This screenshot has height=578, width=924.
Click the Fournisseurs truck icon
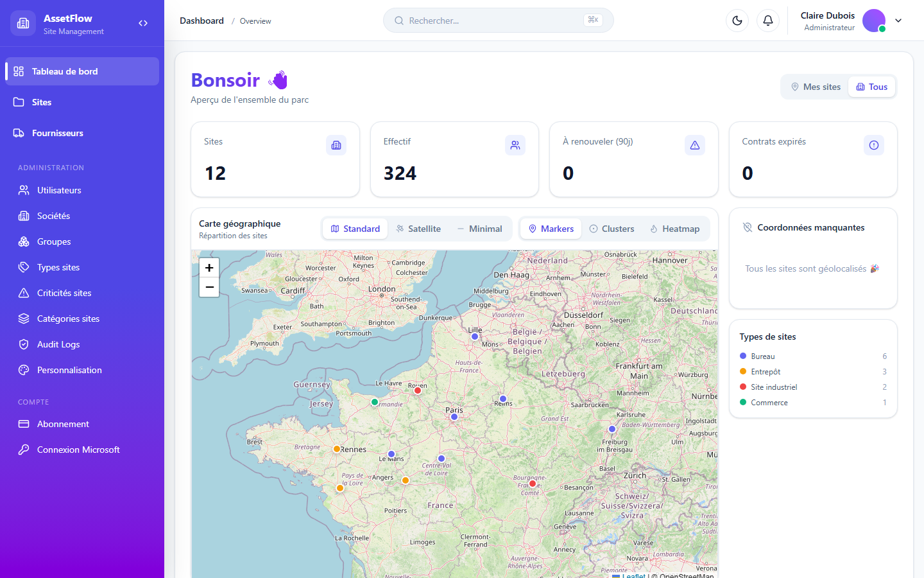(x=19, y=133)
